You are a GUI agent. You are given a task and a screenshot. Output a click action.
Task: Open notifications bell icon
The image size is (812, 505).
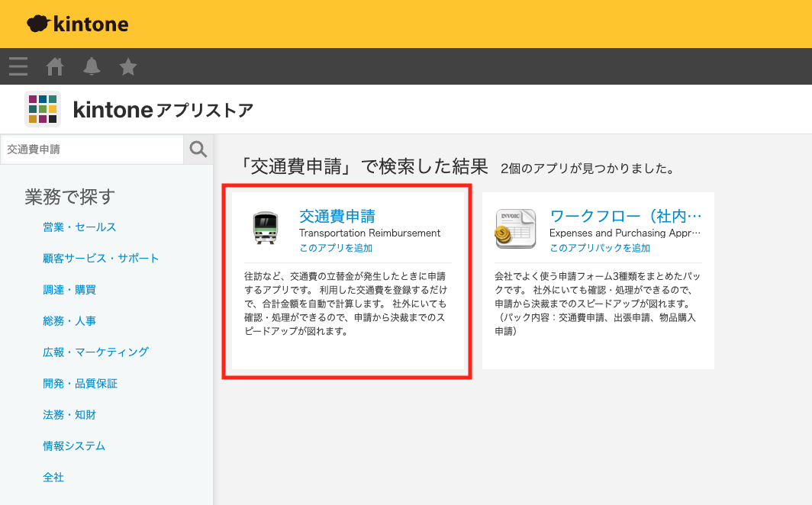pos(92,66)
